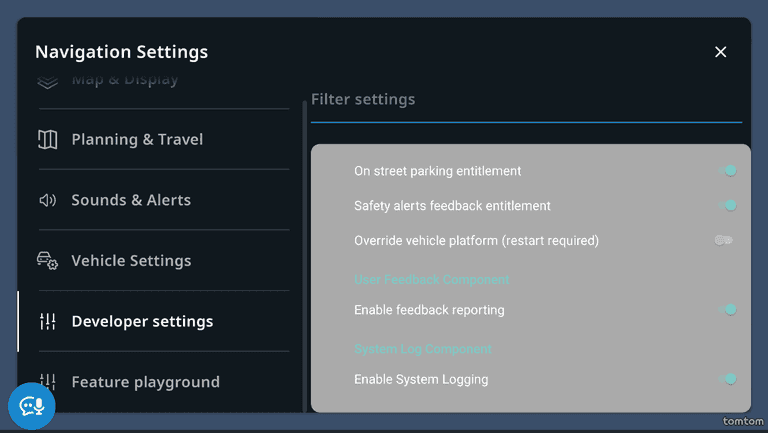
Task: Select Sounds & Alerts category
Action: [x=131, y=200]
